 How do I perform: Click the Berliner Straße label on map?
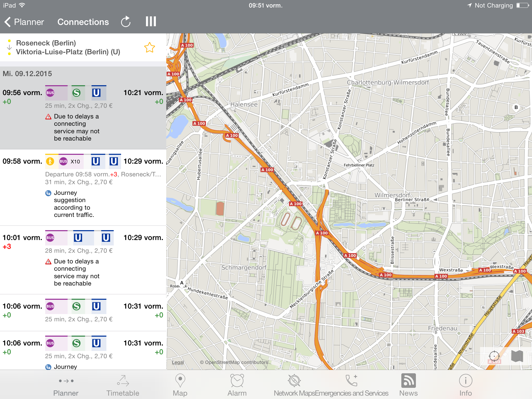coord(412,199)
